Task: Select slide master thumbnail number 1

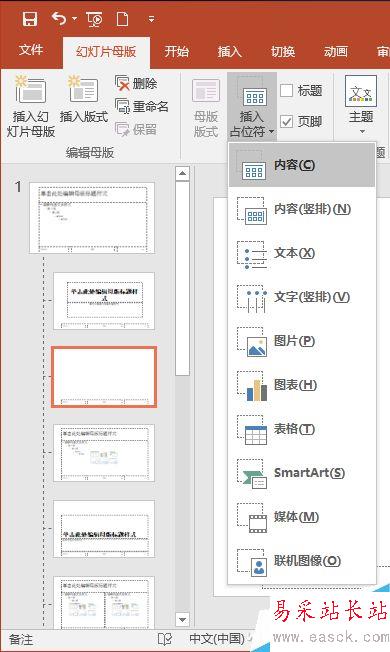Action: point(92,218)
